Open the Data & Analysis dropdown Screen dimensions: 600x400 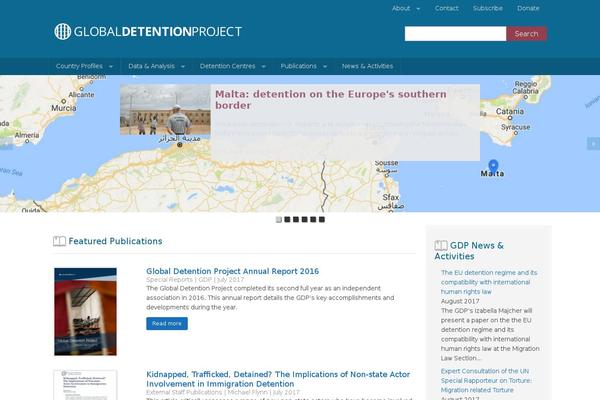[157, 66]
